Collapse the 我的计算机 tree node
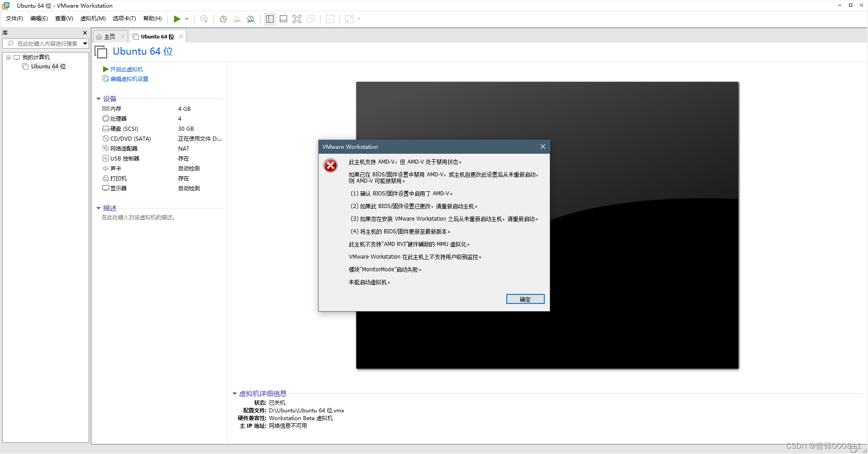Viewport: 868px width, 454px height. tap(8, 57)
